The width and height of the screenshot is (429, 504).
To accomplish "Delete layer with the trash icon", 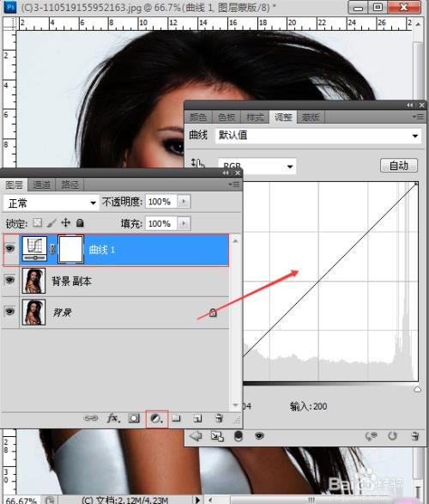I will pyautogui.click(x=219, y=418).
